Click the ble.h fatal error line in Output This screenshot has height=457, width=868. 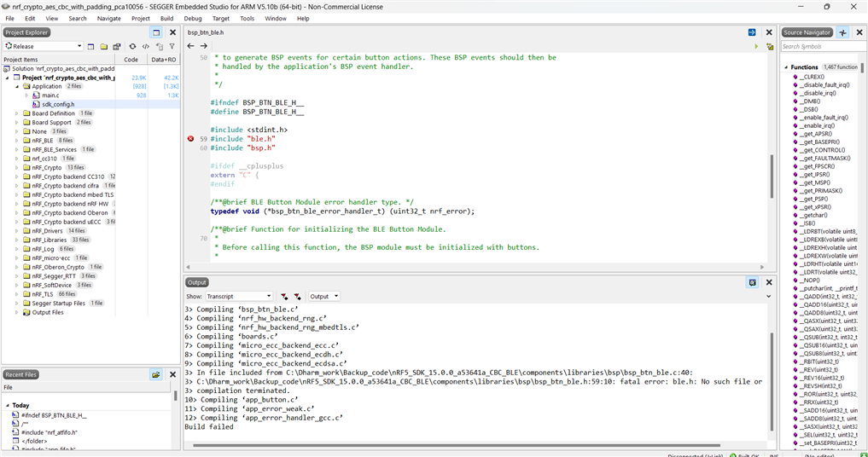tap(474, 382)
